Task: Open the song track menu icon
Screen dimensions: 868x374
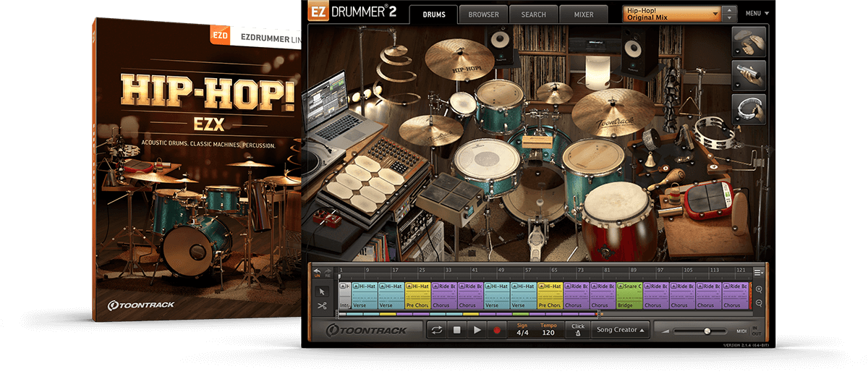Action: pos(758,272)
